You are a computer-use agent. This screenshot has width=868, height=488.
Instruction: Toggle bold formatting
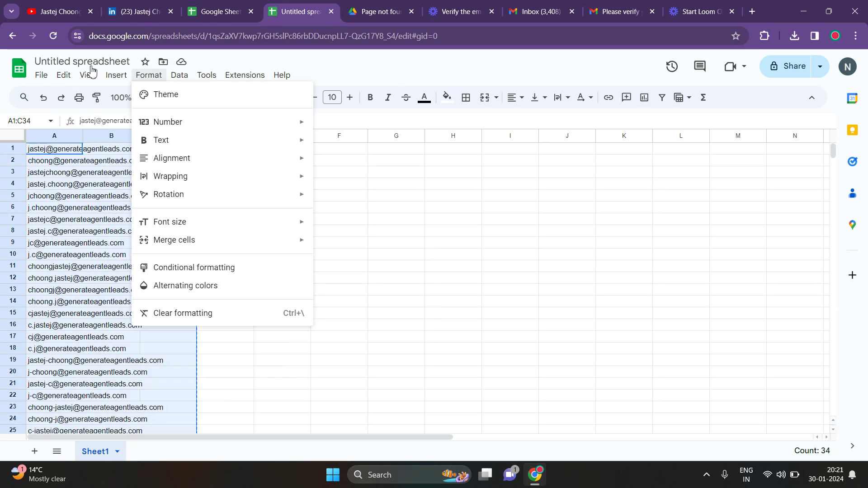370,97
